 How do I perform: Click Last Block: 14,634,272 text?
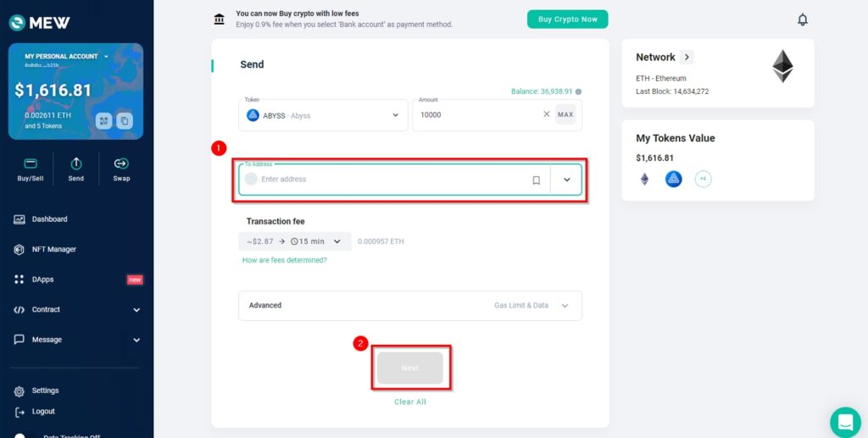pos(672,91)
